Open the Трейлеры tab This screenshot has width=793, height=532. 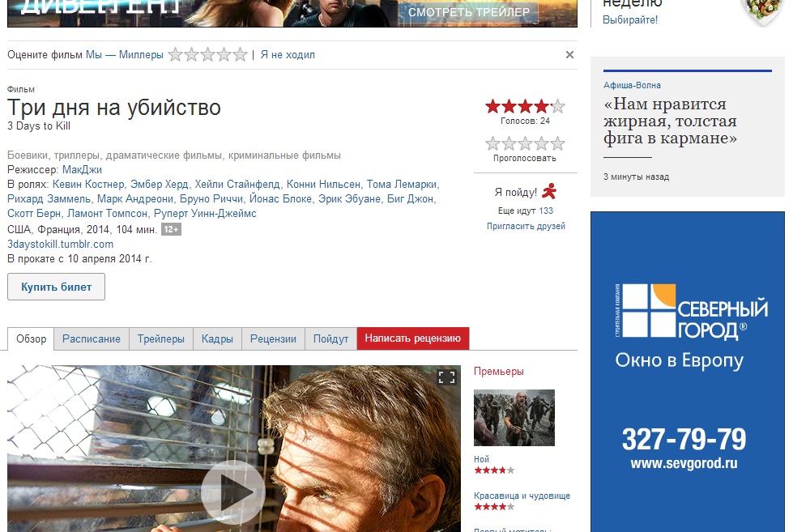pos(161,338)
